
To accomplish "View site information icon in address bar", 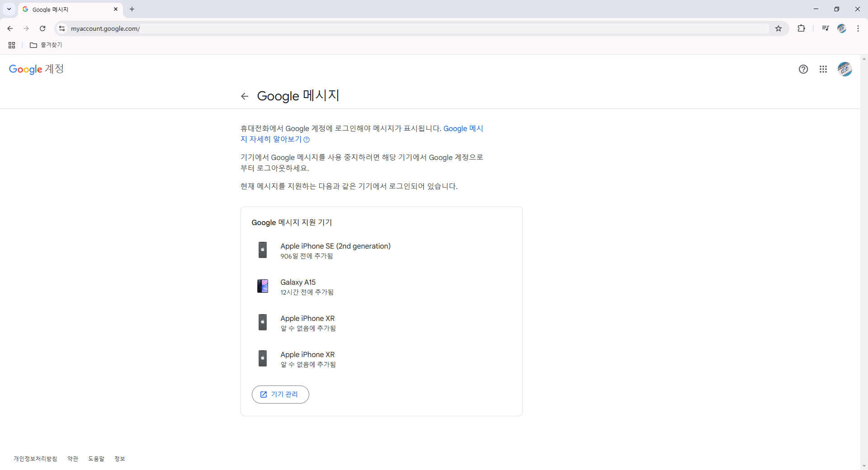I will [x=62, y=28].
